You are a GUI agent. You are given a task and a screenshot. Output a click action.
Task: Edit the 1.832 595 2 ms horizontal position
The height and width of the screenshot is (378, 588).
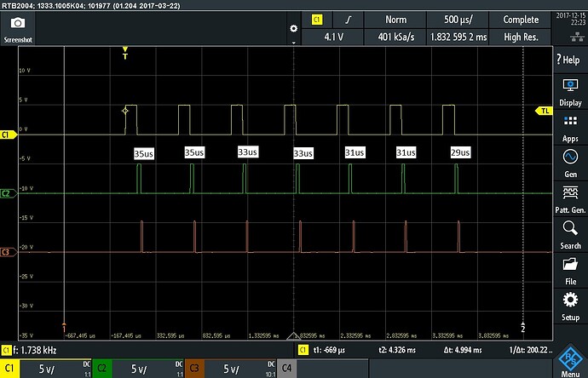coord(458,37)
